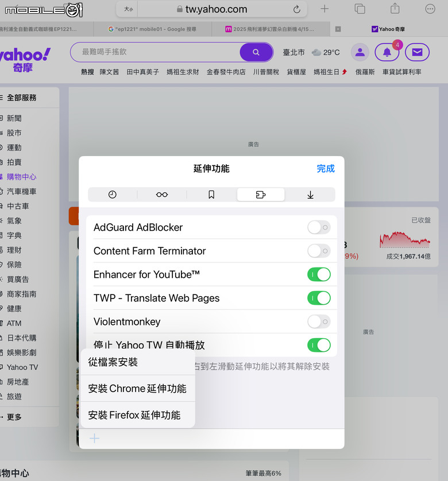Switch to the 2025 飛利浦夢幻雲朵白新機 tab
This screenshot has width=448, height=481.
(271, 29)
